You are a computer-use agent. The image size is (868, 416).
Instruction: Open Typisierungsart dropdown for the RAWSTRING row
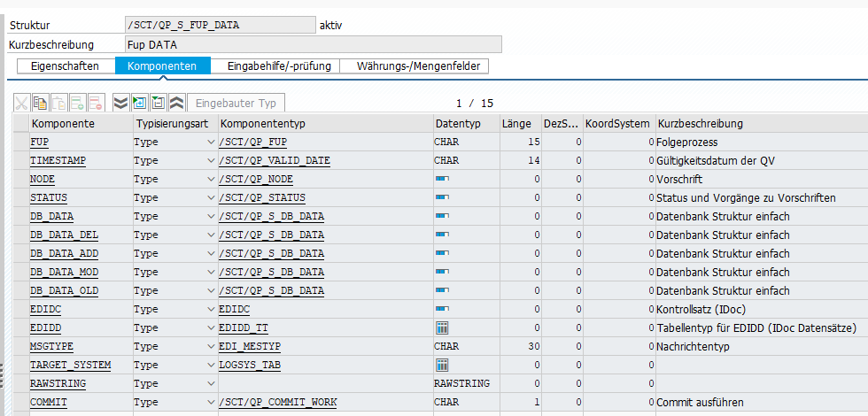point(211,383)
